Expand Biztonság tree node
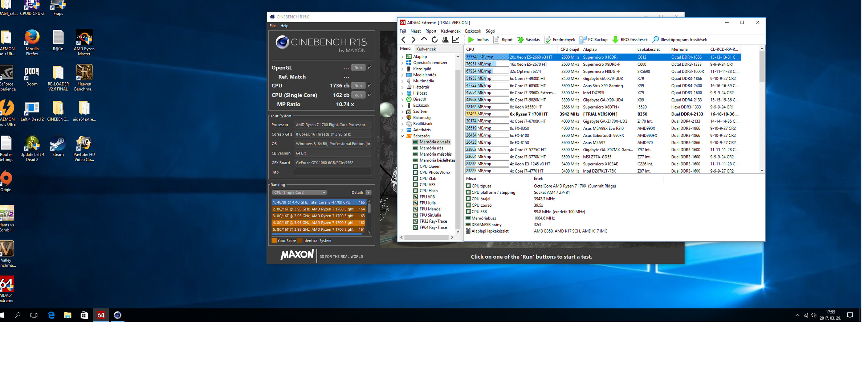Viewport: 868px width, 366px height. coord(402,118)
